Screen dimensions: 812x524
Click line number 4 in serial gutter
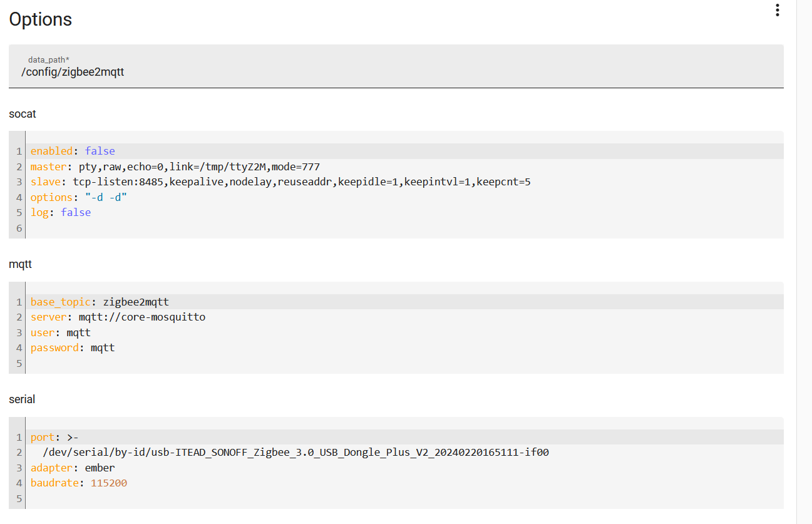(19, 483)
